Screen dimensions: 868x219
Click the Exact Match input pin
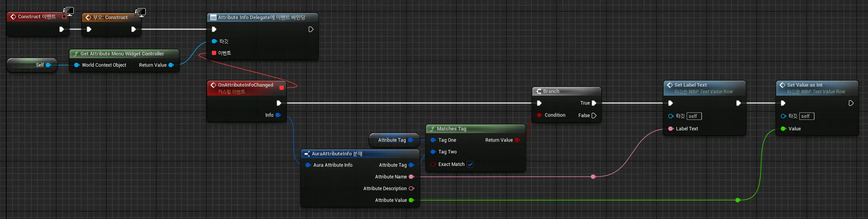tap(433, 164)
